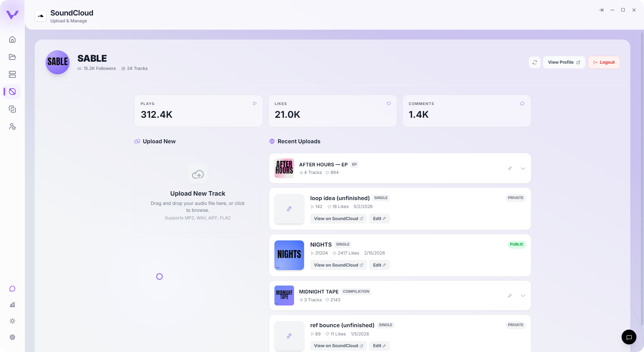Open the bar chart statistics icon
Image resolution: width=644 pixels, height=352 pixels.
point(12,305)
